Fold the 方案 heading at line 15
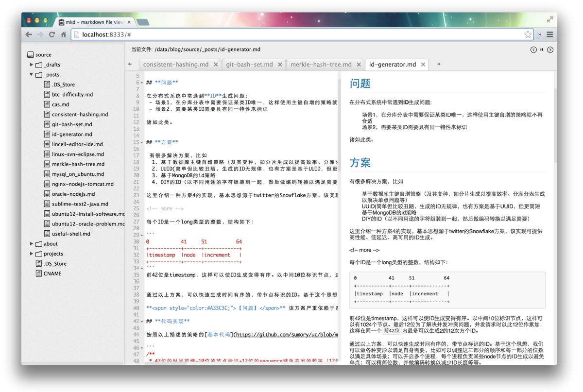This screenshot has height=392, width=583. (141, 143)
